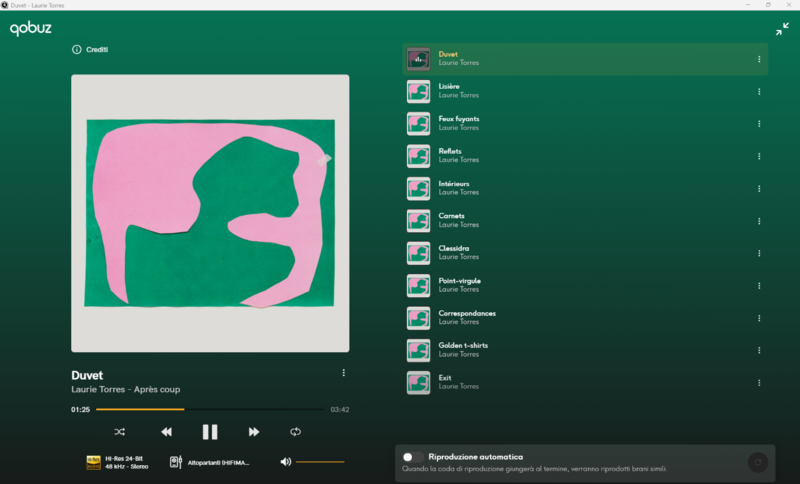Mute the volume speaker icon
The width and height of the screenshot is (800, 484).
(286, 462)
